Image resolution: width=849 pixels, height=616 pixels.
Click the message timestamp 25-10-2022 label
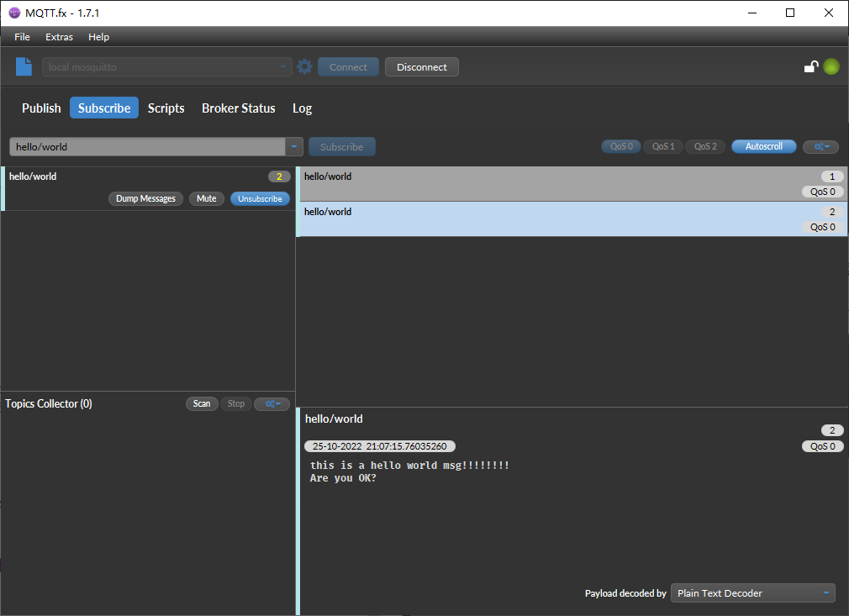tap(380, 446)
